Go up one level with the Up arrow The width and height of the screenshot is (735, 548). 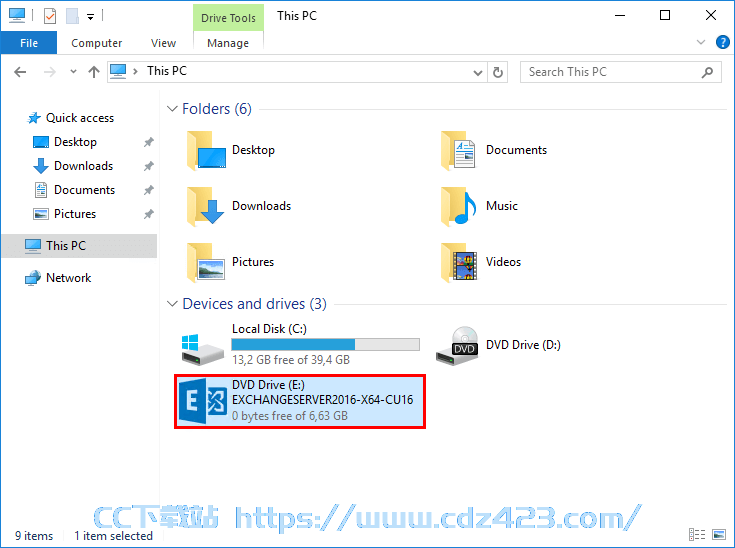(x=94, y=72)
